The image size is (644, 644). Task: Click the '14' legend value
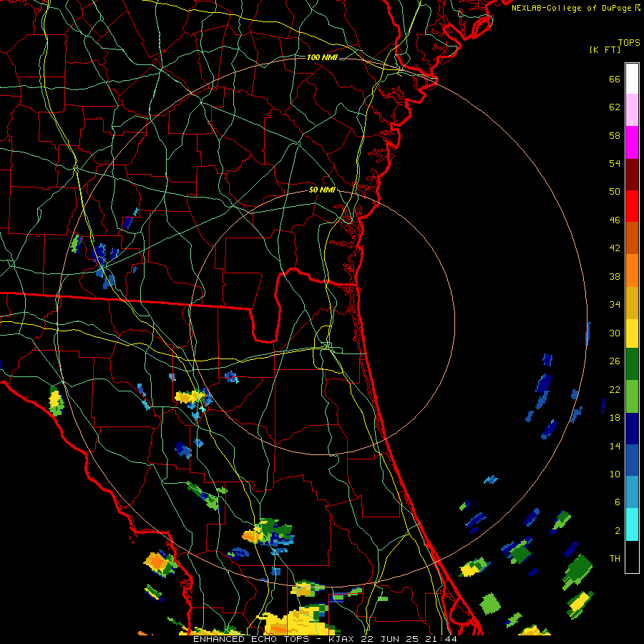(x=615, y=446)
